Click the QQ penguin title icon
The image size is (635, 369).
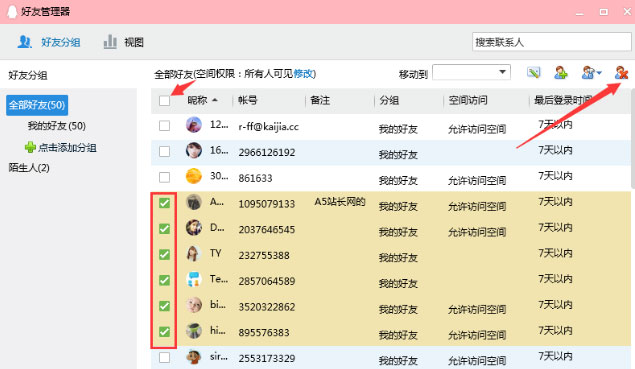pyautogui.click(x=13, y=11)
